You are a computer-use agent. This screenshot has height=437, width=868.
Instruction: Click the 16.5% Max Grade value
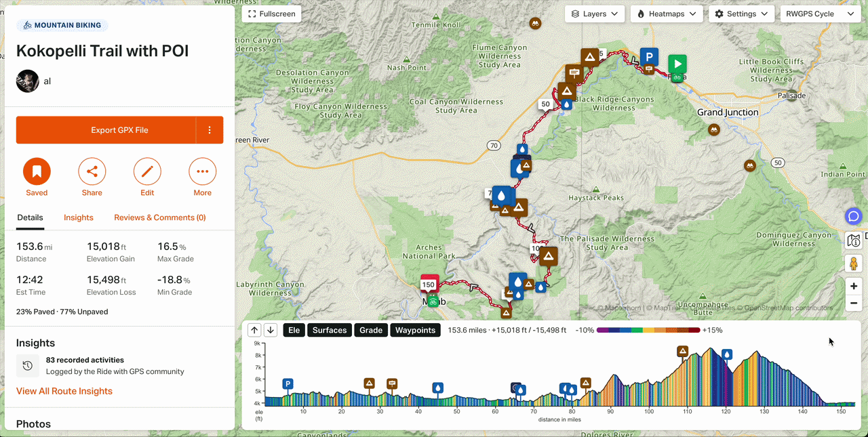pyautogui.click(x=172, y=247)
